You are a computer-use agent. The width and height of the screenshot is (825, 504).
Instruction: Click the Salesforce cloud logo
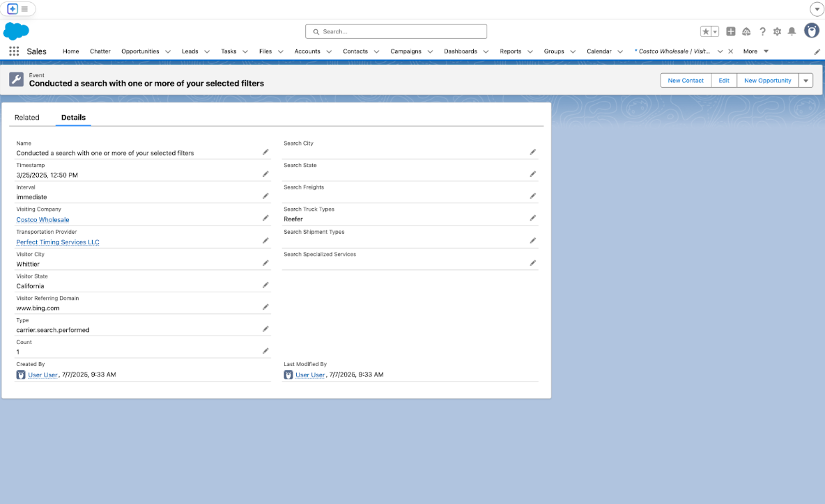pos(16,31)
